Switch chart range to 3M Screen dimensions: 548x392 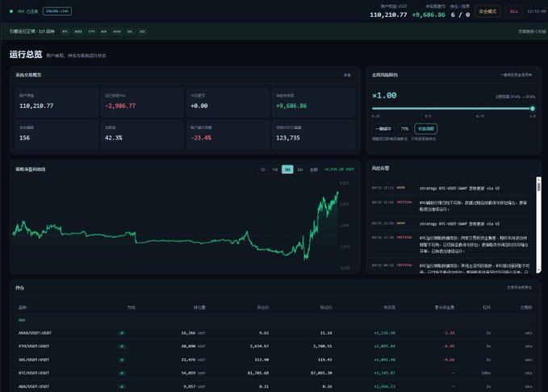tap(300, 169)
